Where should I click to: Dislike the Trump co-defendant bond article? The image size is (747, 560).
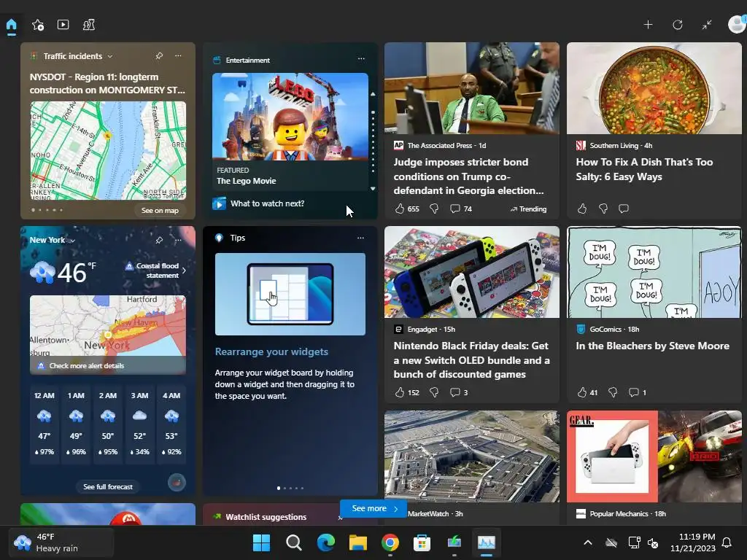click(x=434, y=209)
